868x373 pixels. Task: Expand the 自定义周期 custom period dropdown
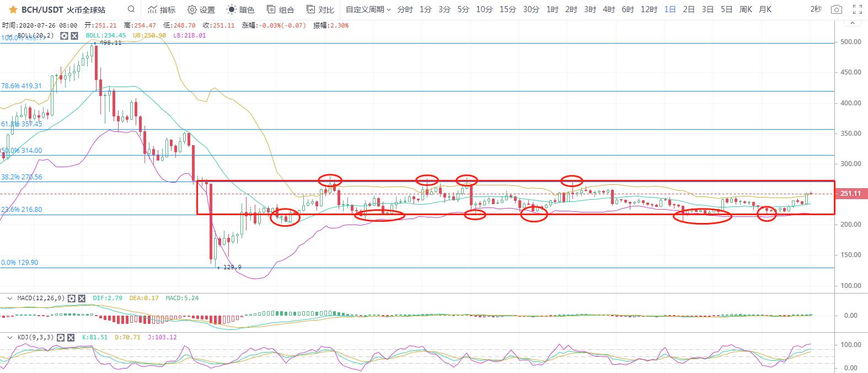pyautogui.click(x=368, y=9)
